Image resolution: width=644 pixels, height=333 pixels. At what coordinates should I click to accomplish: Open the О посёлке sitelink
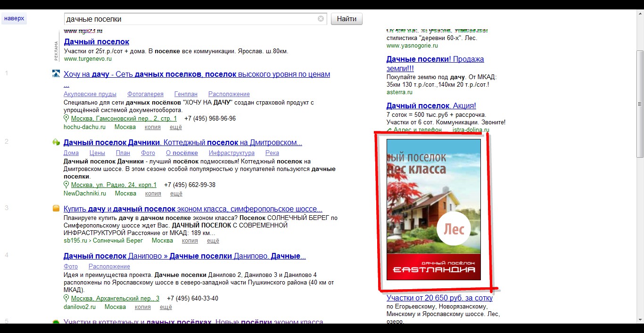coord(182,153)
